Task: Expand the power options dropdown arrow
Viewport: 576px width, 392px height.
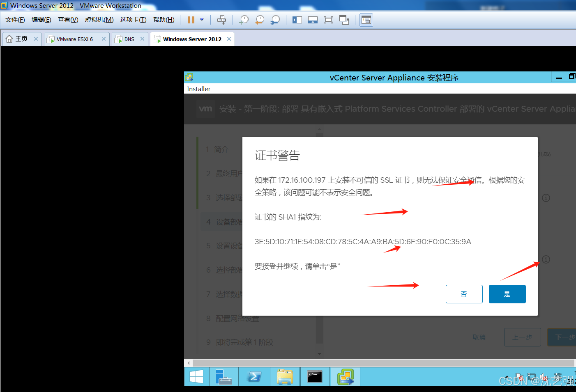Action: point(202,20)
